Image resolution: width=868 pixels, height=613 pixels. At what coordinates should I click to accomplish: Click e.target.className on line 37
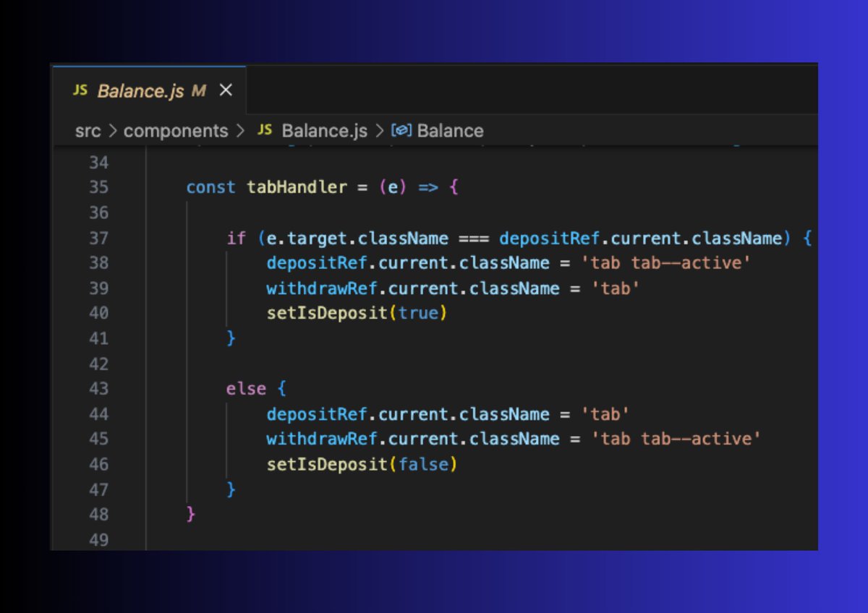(x=358, y=238)
